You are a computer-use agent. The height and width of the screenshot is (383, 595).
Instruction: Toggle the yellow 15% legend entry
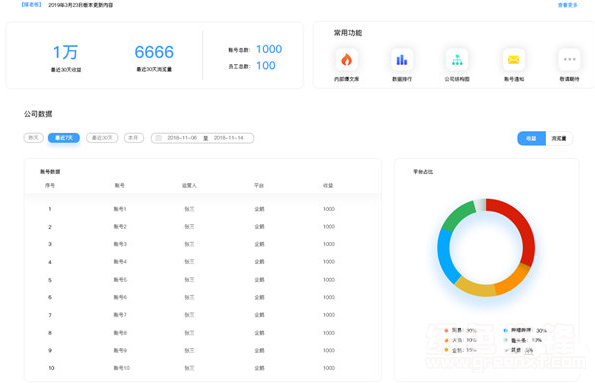[460, 350]
